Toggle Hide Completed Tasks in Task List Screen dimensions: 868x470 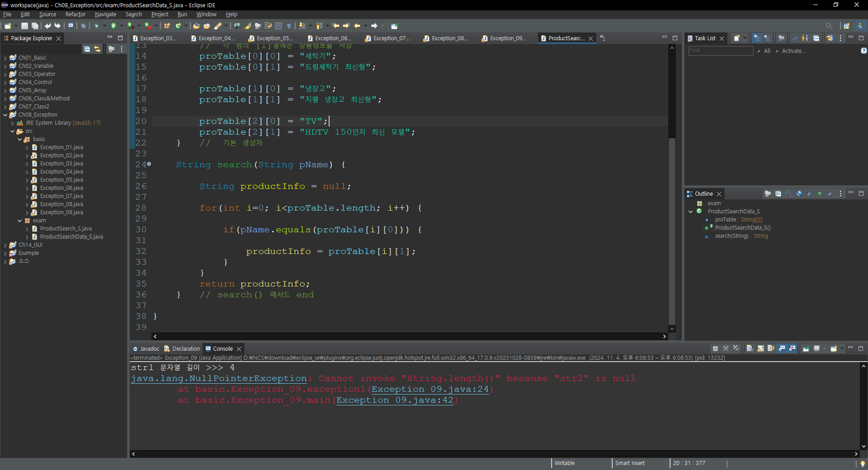point(795,38)
